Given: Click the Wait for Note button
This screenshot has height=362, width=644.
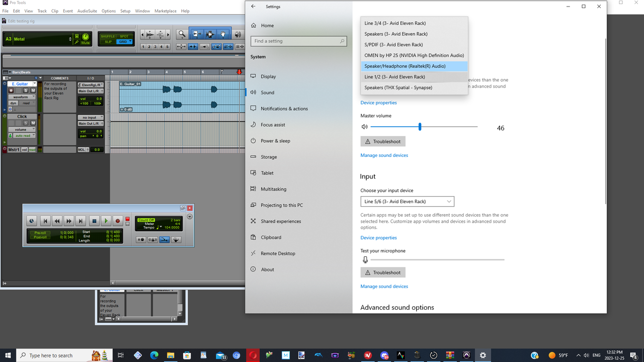Looking at the screenshot, I should [141, 240].
